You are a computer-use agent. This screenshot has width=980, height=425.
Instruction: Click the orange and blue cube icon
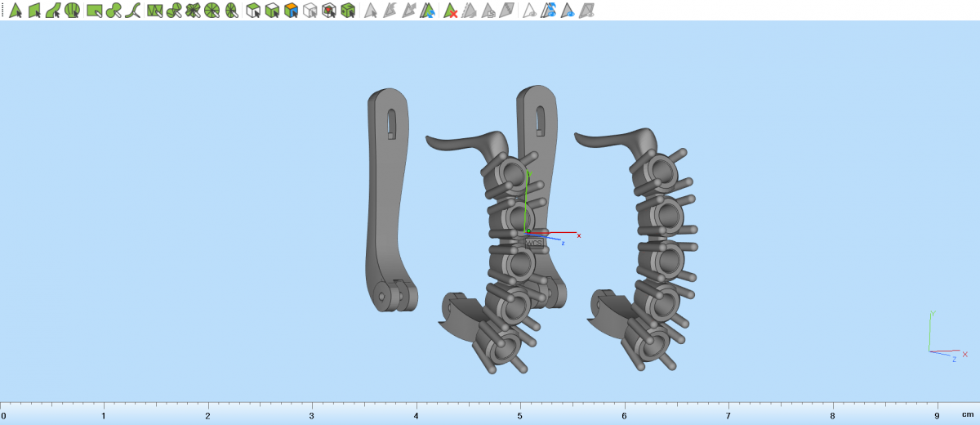tap(291, 11)
